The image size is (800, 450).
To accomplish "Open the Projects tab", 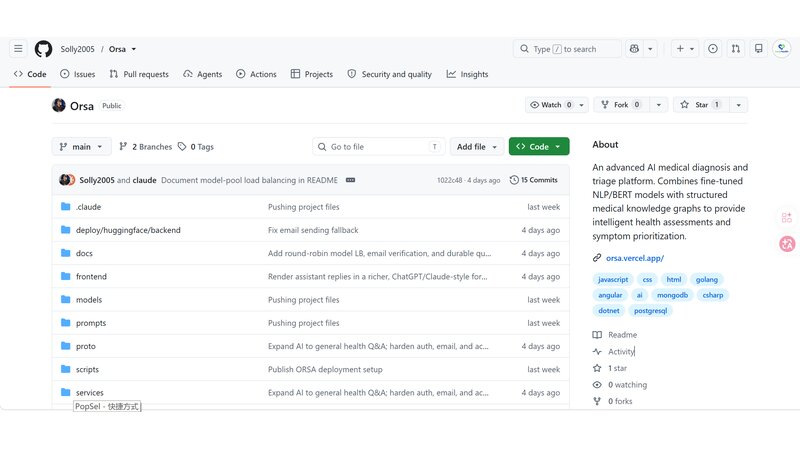I will [x=312, y=74].
